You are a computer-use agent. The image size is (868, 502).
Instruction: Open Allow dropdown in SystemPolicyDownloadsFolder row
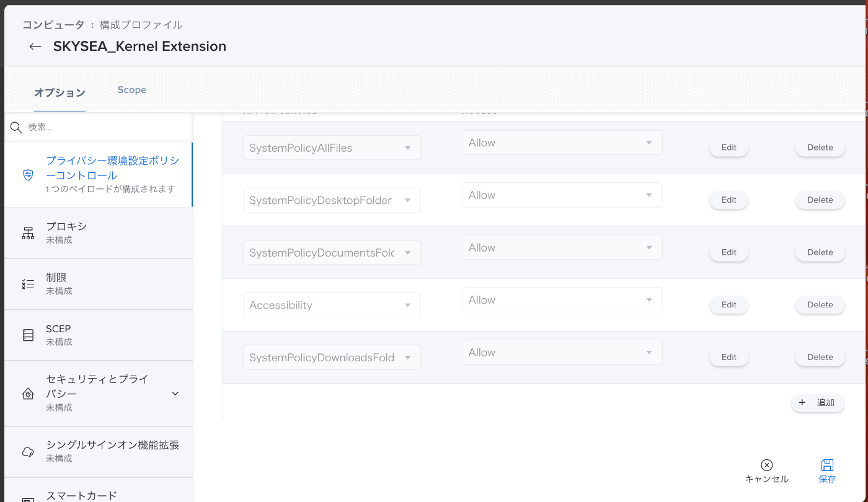point(562,352)
